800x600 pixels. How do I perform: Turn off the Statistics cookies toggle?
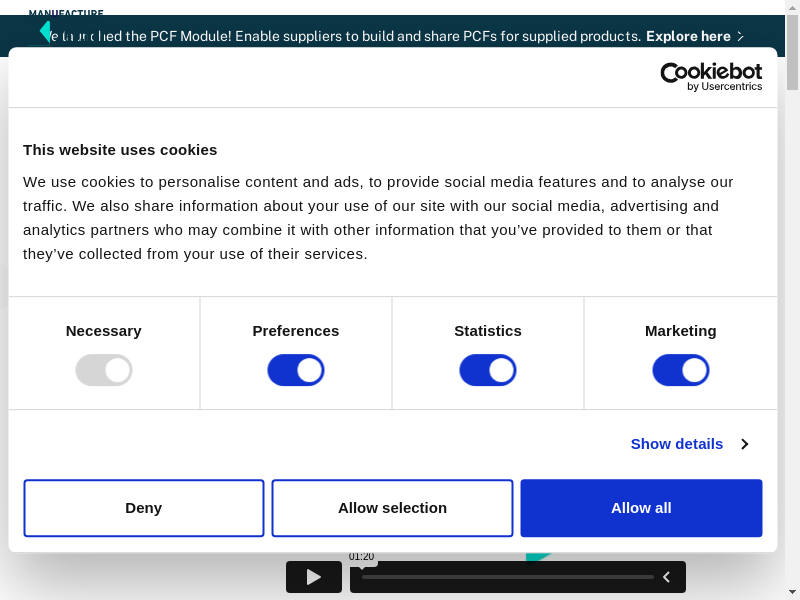tap(488, 370)
